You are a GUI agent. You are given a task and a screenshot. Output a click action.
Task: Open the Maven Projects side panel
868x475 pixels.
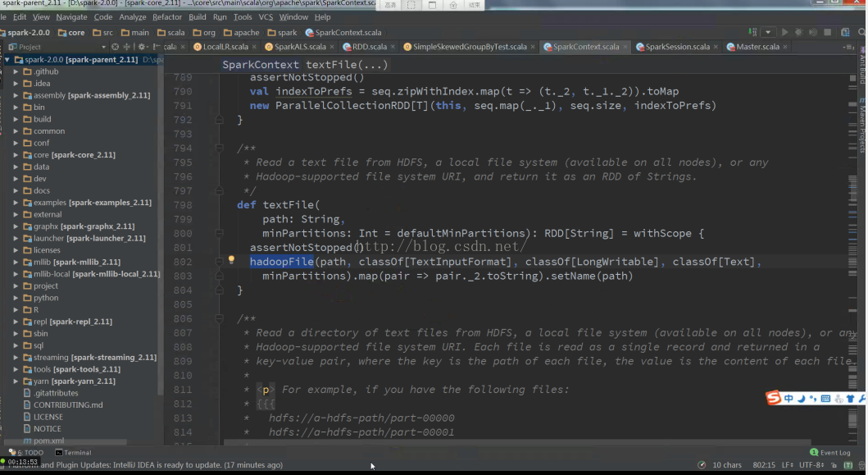click(862, 126)
